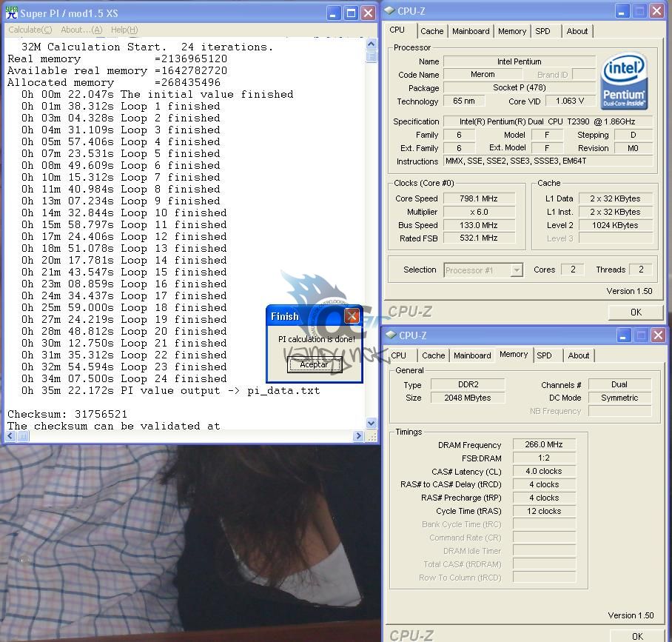Click the Core Speed value 798.1 MHz
The height and width of the screenshot is (642, 672).
click(x=479, y=198)
